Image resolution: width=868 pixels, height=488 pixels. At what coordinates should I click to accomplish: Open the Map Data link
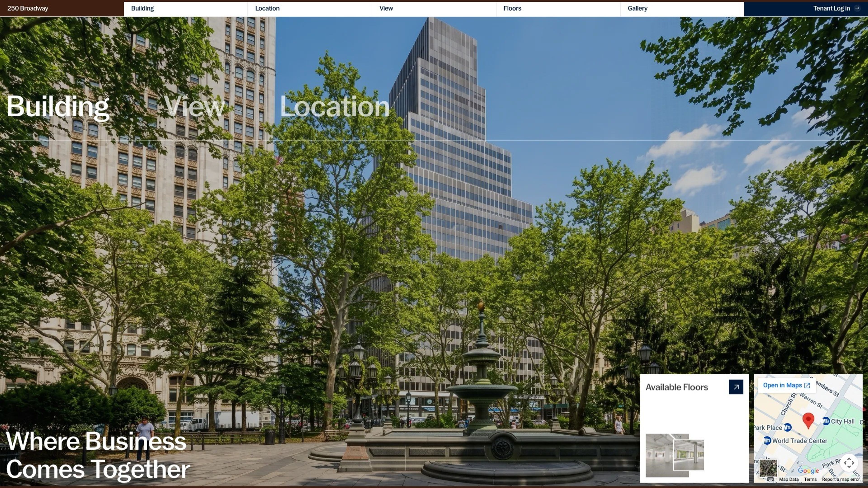click(789, 480)
